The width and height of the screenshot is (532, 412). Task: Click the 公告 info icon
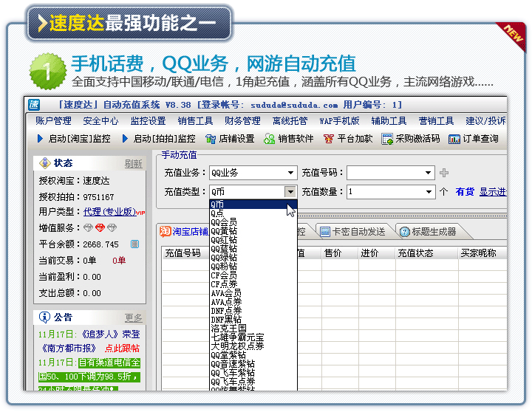(x=44, y=317)
